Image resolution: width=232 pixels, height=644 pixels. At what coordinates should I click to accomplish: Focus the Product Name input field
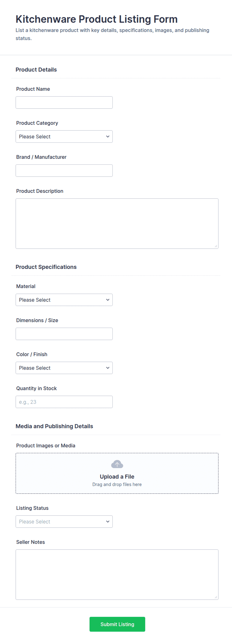(64, 103)
